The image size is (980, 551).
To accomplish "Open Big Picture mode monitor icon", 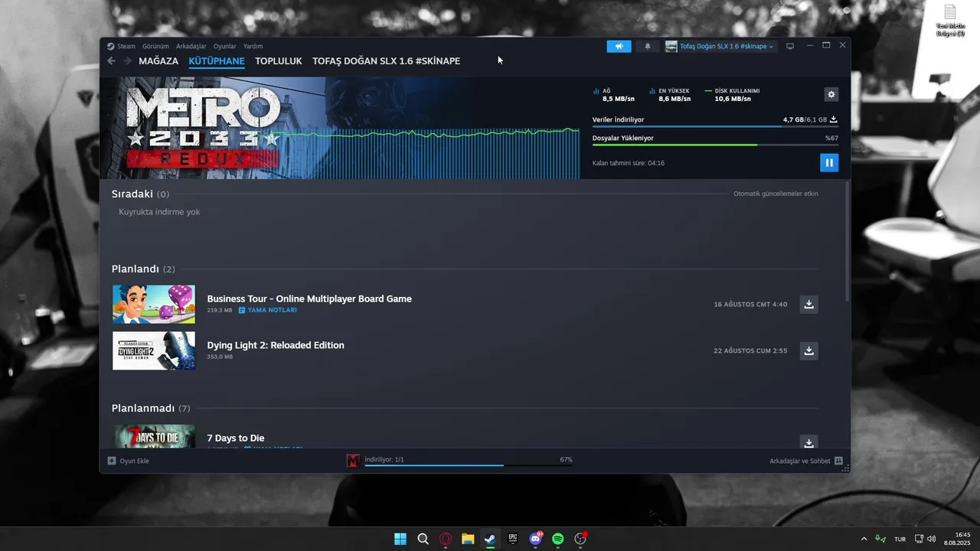I will [x=790, y=46].
